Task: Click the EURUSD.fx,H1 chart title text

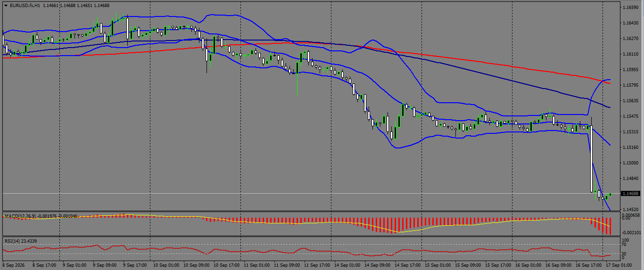Action: point(25,6)
